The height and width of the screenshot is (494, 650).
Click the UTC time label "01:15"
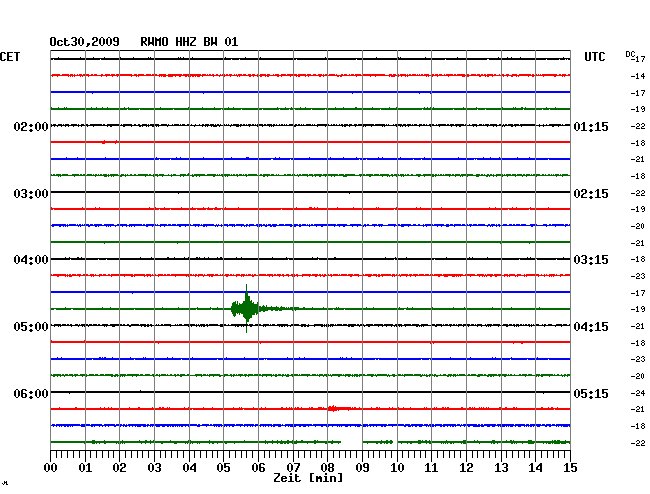coord(591,126)
